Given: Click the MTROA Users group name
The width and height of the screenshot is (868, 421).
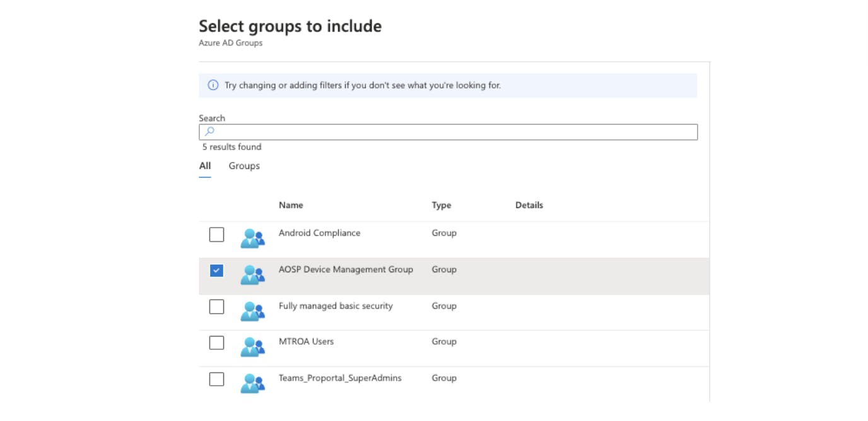Looking at the screenshot, I should pyautogui.click(x=306, y=341).
